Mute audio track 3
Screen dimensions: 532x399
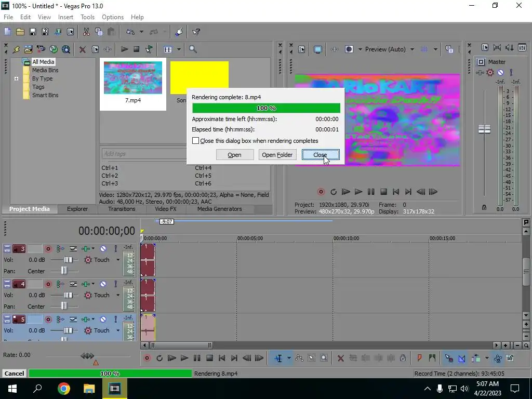click(103, 249)
